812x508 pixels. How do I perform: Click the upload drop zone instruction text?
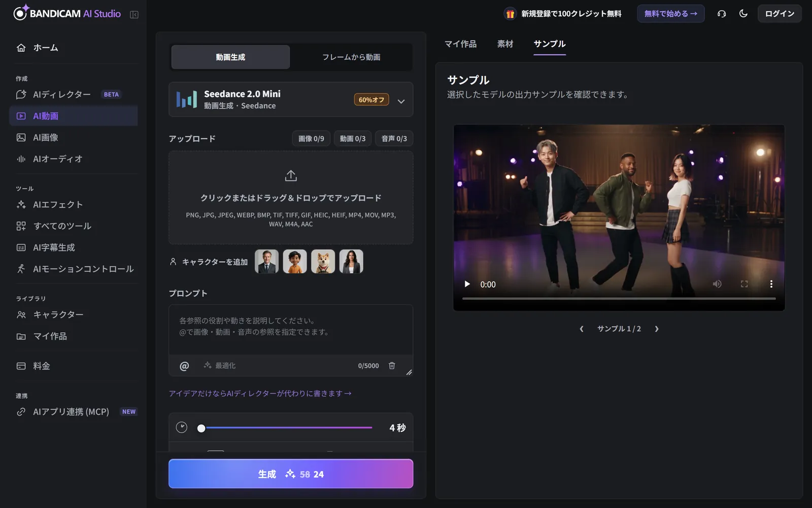[x=291, y=198]
